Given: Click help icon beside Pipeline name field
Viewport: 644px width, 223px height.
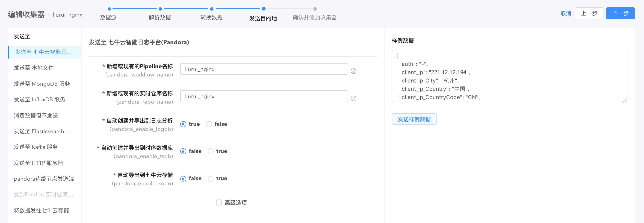Looking at the screenshot, I should click(x=354, y=71).
